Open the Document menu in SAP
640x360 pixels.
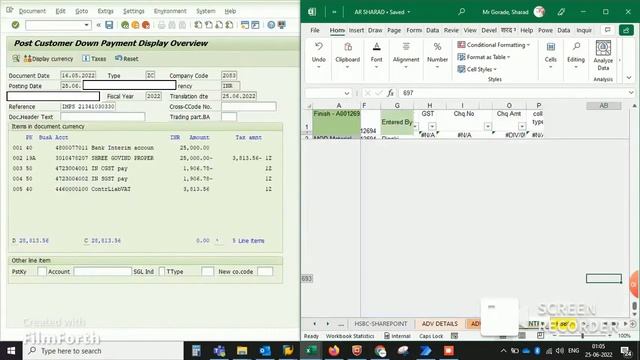pyautogui.click(x=32, y=11)
